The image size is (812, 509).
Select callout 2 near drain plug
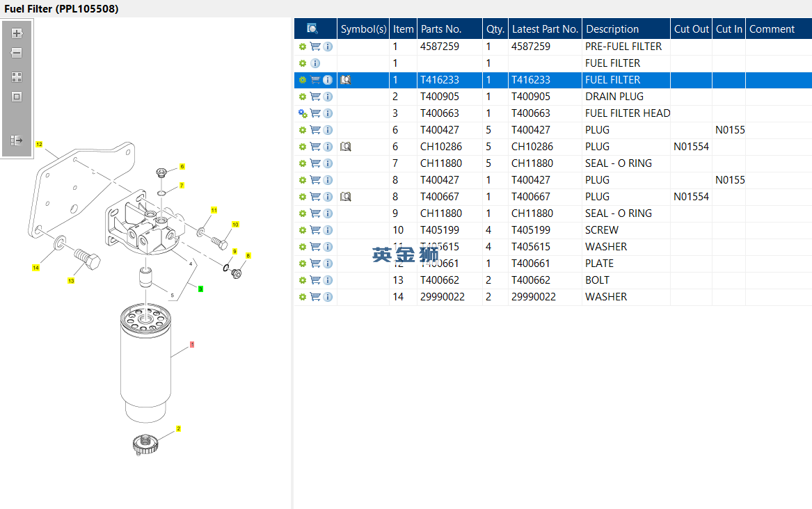[x=178, y=428]
